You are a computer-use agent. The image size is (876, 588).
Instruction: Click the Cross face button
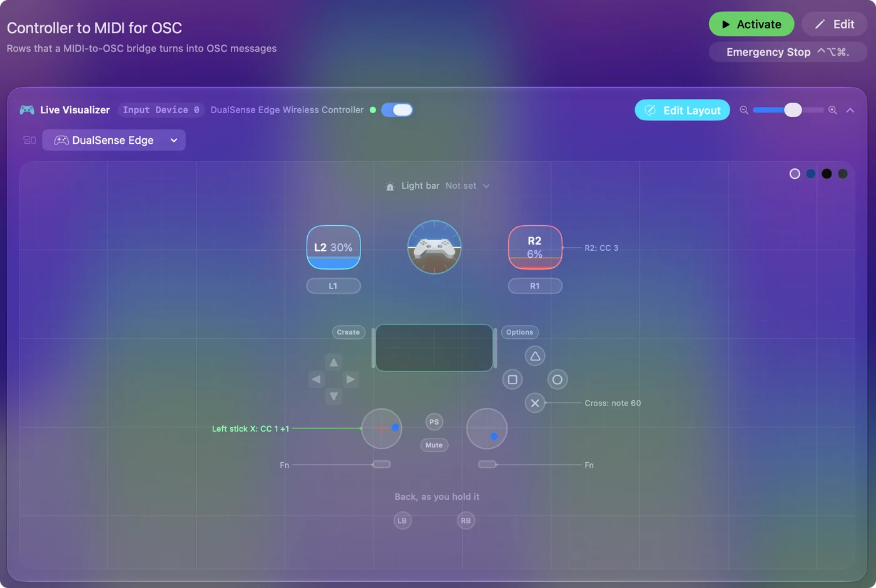(535, 403)
